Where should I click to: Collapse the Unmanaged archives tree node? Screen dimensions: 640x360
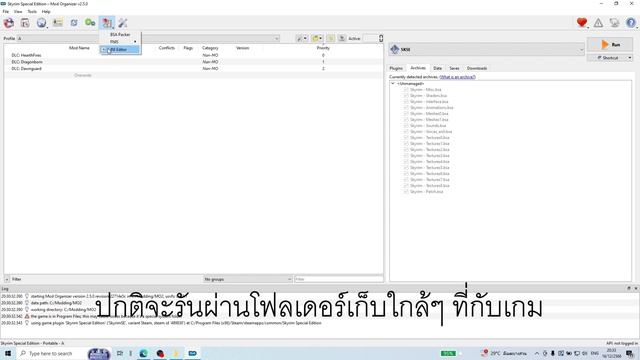393,84
